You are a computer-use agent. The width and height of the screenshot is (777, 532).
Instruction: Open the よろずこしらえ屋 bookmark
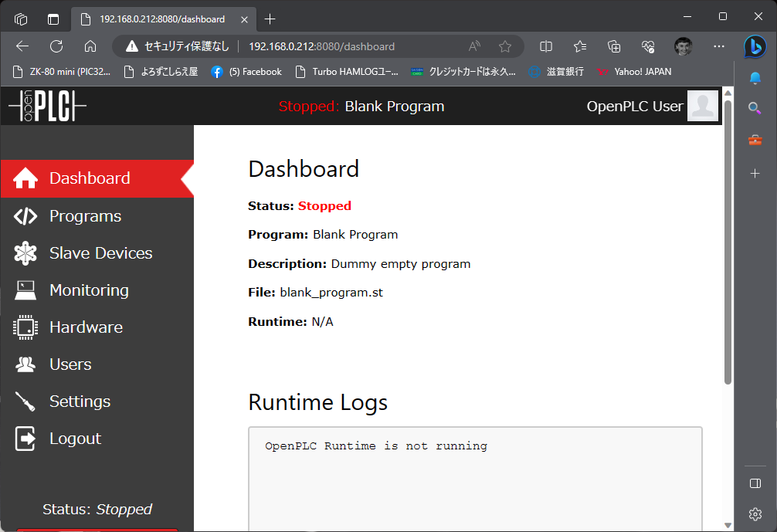[x=161, y=72]
